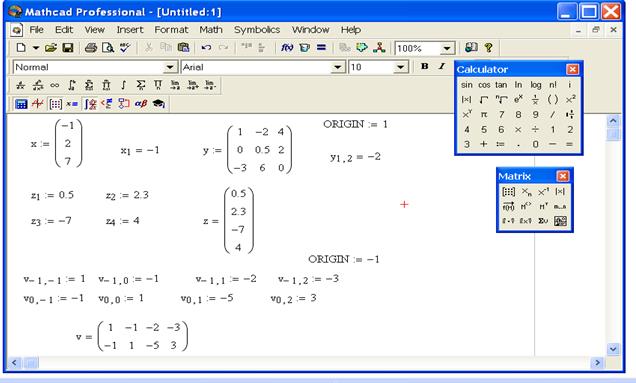Click the Picture icon in Matrix palette

pos(561,221)
